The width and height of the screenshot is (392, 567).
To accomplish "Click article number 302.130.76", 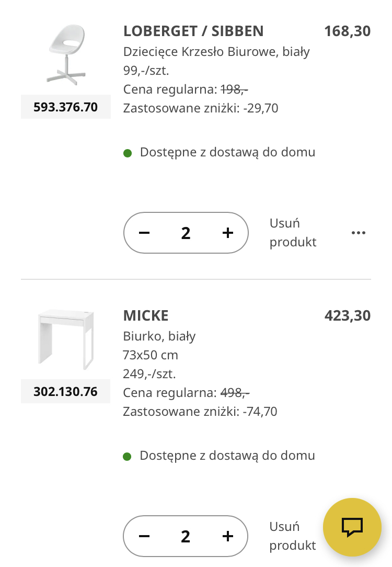I will point(66,392).
